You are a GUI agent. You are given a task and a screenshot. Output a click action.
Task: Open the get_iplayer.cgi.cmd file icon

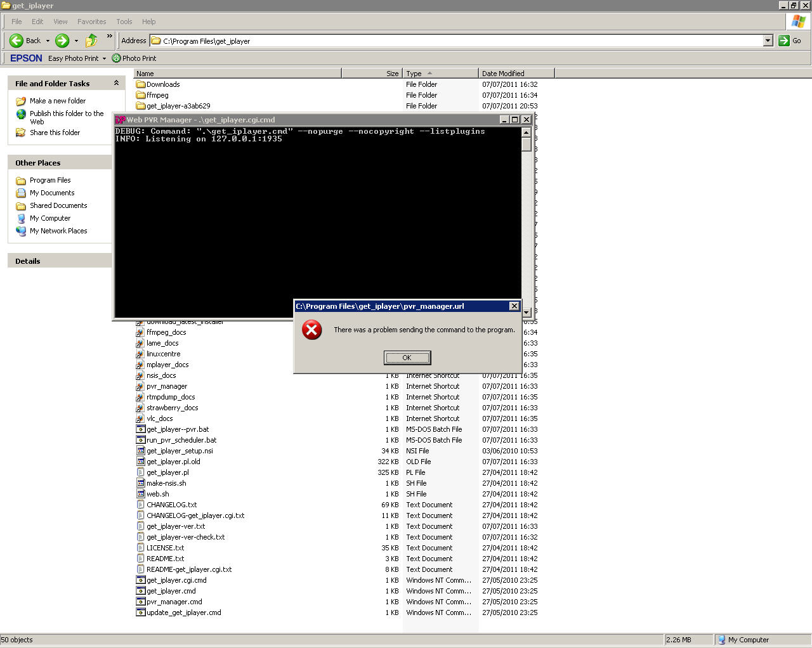(141, 580)
